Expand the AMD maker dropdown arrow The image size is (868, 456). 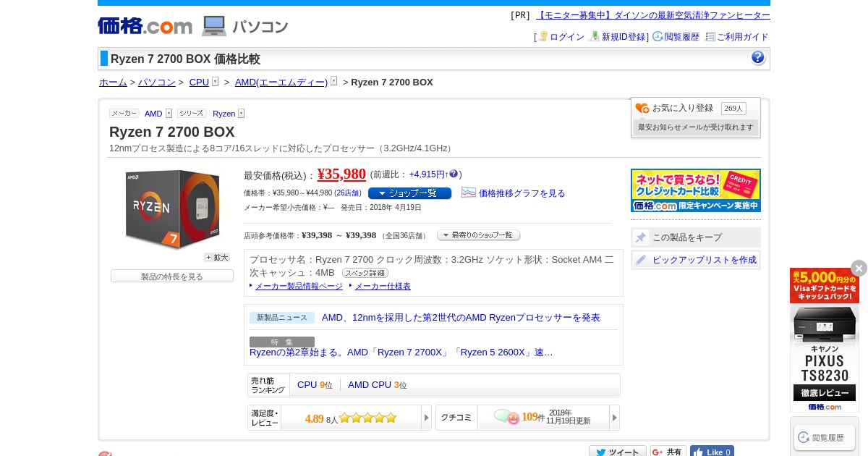pos(169,114)
